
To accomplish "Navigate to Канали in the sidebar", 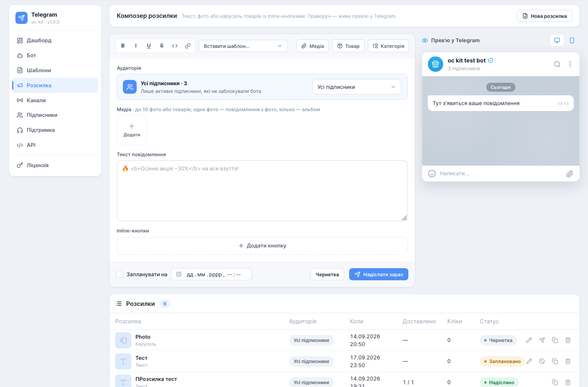I will (55, 101).
